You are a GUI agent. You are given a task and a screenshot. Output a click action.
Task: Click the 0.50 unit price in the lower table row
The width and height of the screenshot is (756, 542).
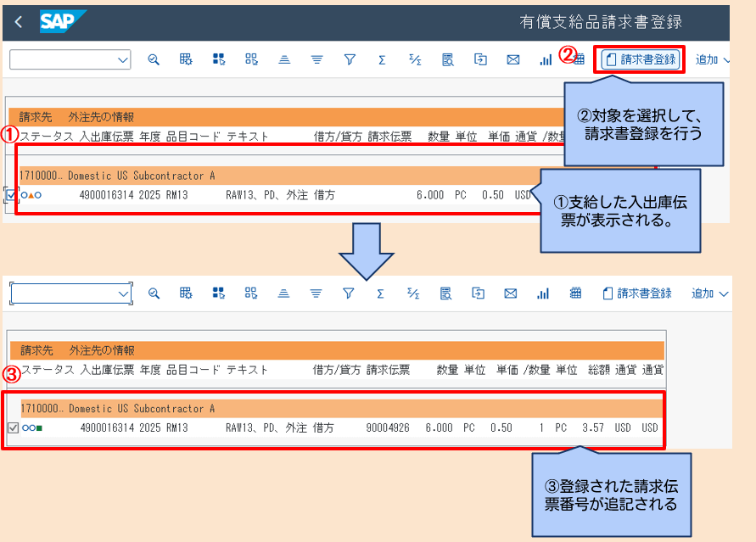501,427
